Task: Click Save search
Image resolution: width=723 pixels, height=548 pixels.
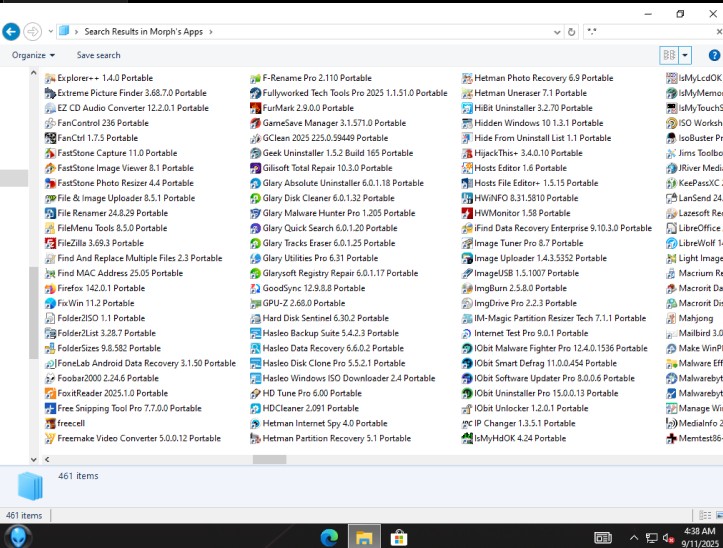Action: 98,55
